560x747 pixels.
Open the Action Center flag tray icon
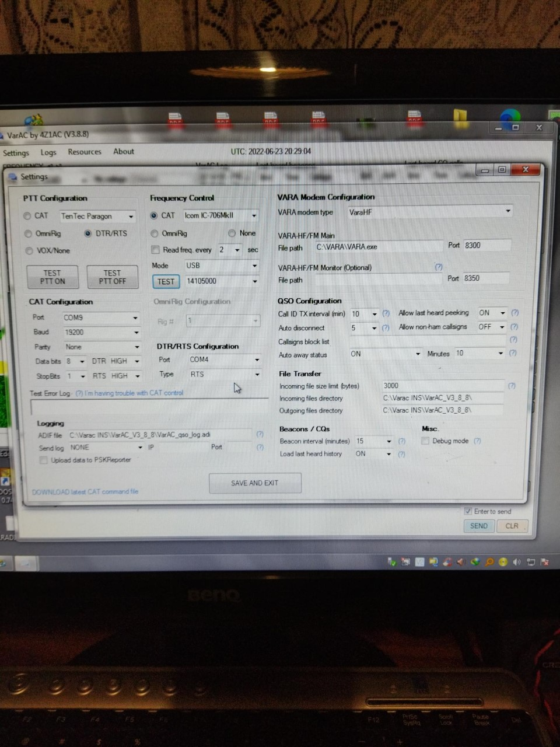click(x=544, y=563)
